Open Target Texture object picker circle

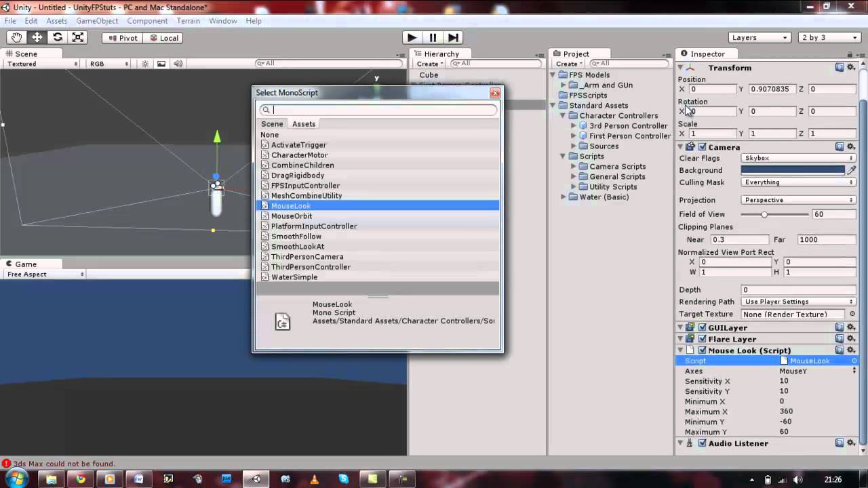pos(852,314)
